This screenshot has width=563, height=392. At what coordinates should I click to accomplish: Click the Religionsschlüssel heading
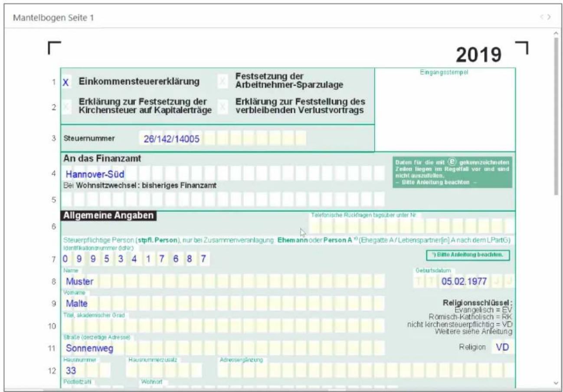(478, 302)
